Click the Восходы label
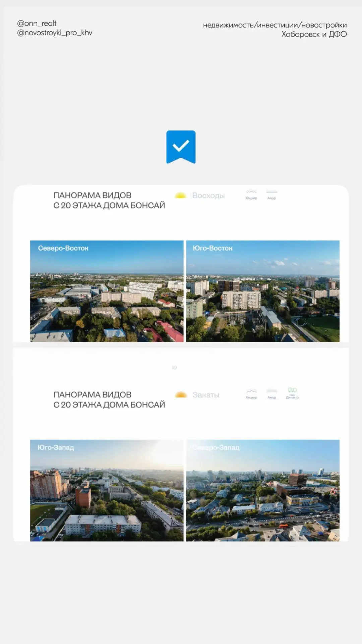Image resolution: width=362 pixels, height=644 pixels. (x=208, y=196)
